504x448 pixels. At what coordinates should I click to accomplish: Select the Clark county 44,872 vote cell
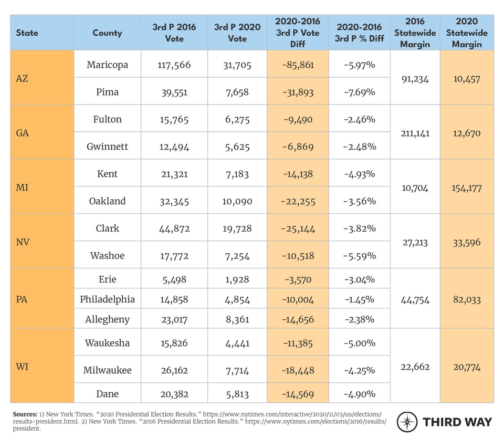tap(174, 228)
